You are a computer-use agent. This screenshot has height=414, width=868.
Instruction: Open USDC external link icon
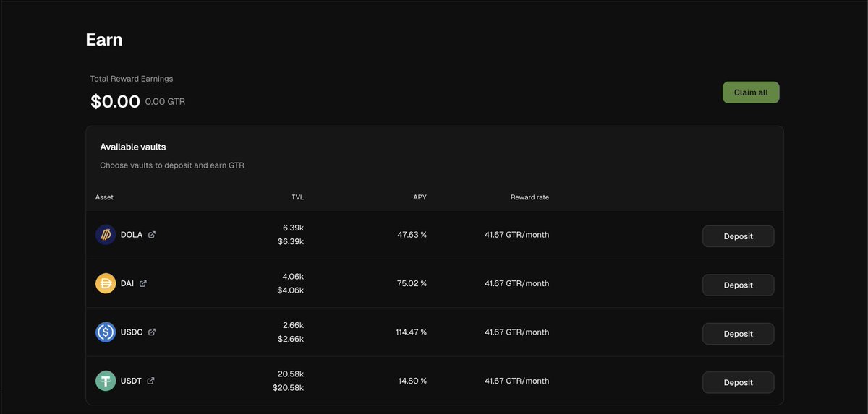click(152, 332)
